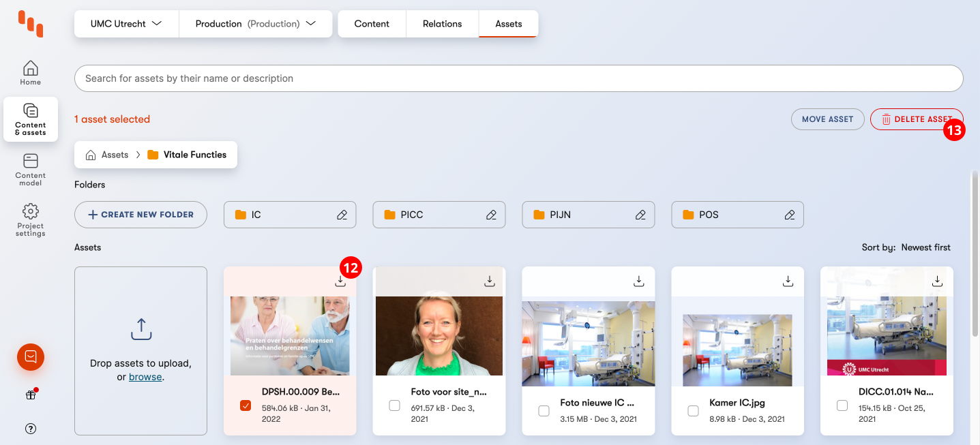This screenshot has height=445, width=980.
Task: Expand the UMC Utrecht project dropdown
Action: pyautogui.click(x=126, y=24)
